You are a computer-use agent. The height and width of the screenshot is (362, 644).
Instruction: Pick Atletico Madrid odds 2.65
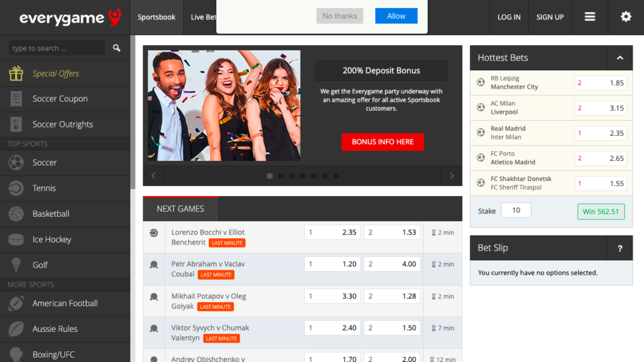(601, 158)
